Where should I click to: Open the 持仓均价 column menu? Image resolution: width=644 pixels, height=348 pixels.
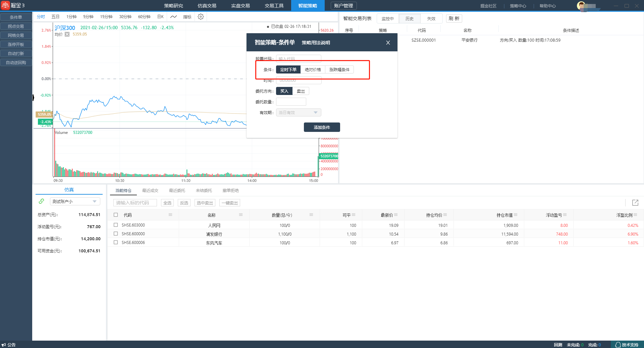click(x=445, y=215)
